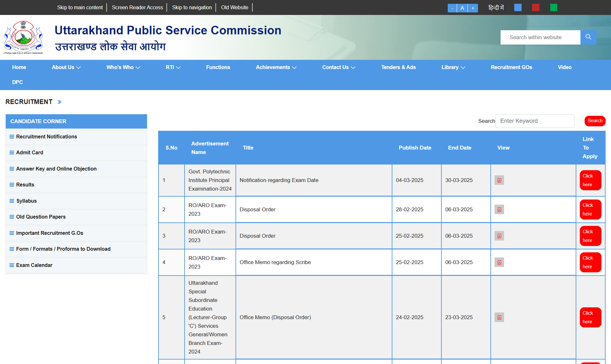Click the UKPSC emblem logo
This screenshot has height=364, width=611.
(23, 37)
